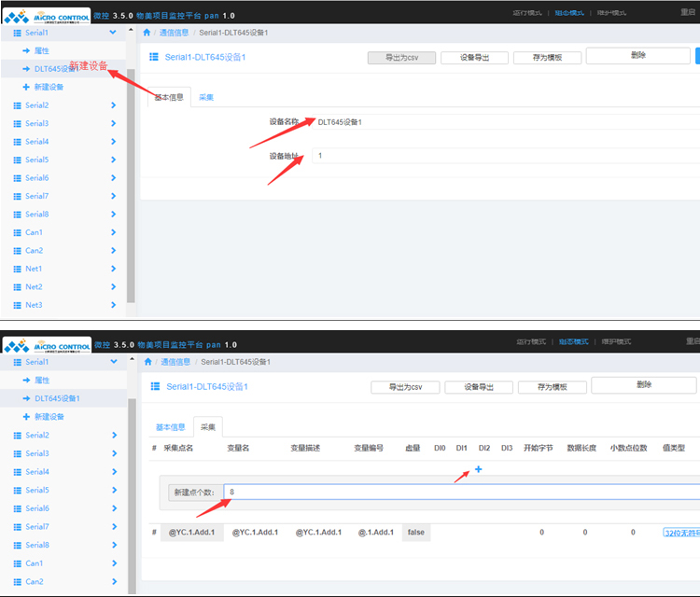Click the arrow icon before highlighted DLT645设备1 item
Image resolution: width=700 pixels, height=597 pixels.
26,398
